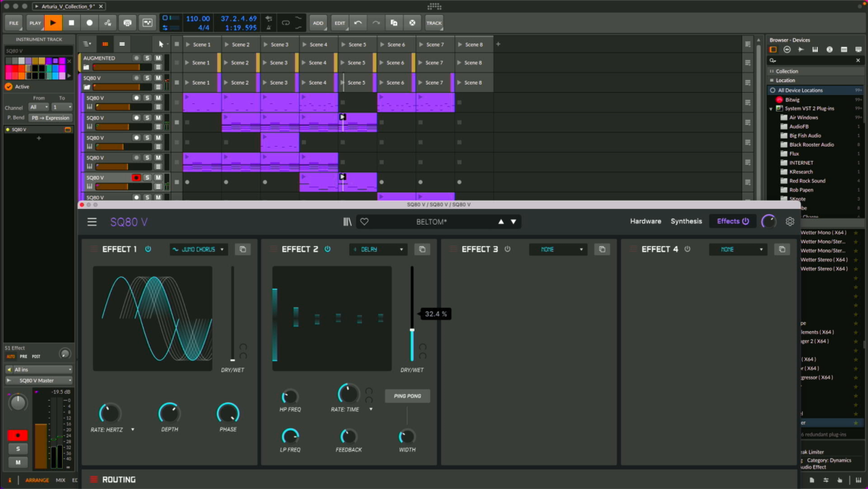This screenshot has width=868, height=489.
Task: Click the Effect 2 Dry/Wet slider
Action: point(412,329)
